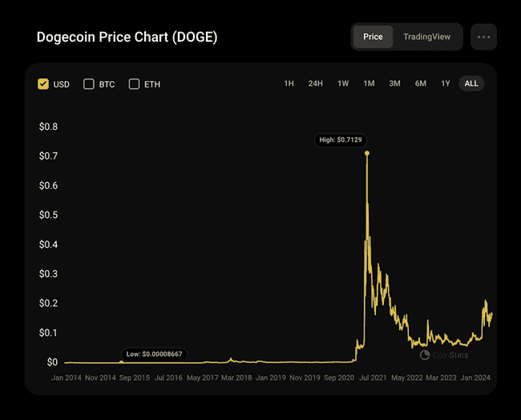Click the low price marker dot
Screen dimensions: 521x420
pyautogui.click(x=122, y=362)
